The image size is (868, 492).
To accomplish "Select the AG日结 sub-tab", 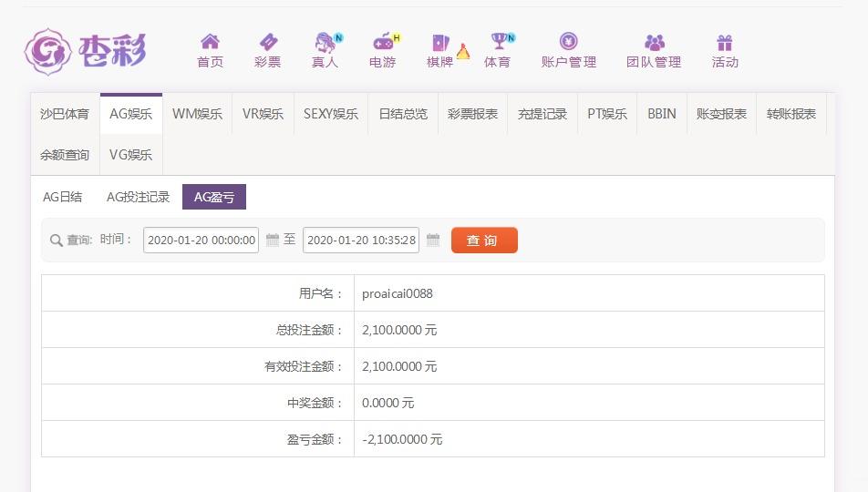I will [63, 197].
